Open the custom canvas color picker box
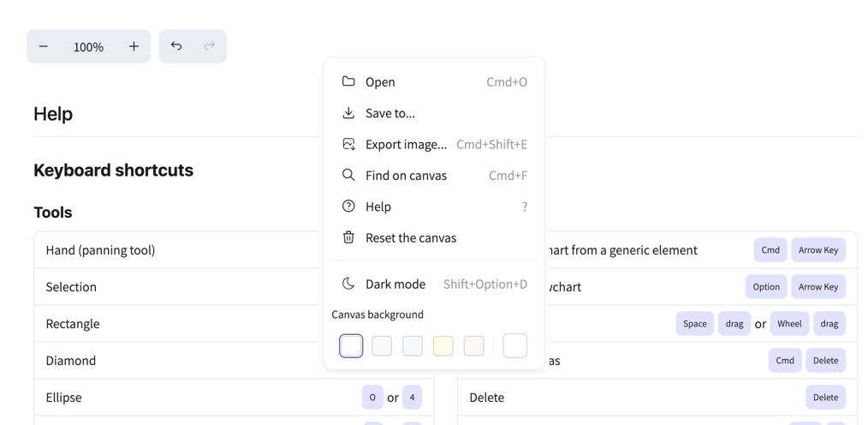This screenshot has height=425, width=868. 514,345
